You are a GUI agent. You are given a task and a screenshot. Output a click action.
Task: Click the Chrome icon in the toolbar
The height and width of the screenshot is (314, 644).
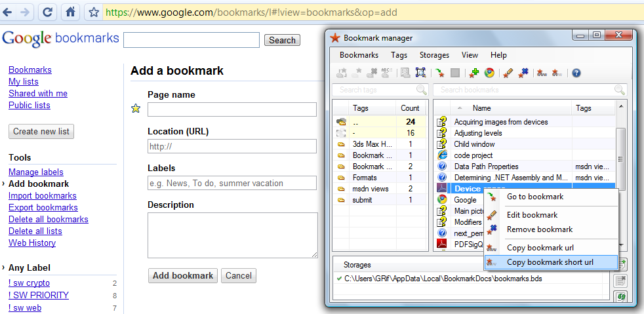point(489,73)
